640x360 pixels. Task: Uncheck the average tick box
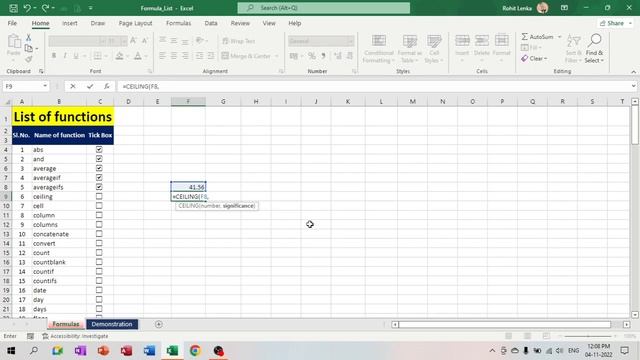99,168
